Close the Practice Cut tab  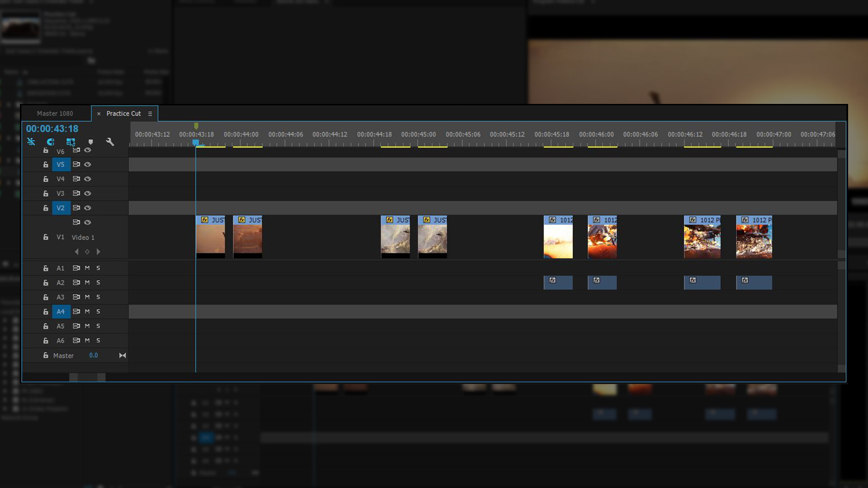(x=99, y=114)
